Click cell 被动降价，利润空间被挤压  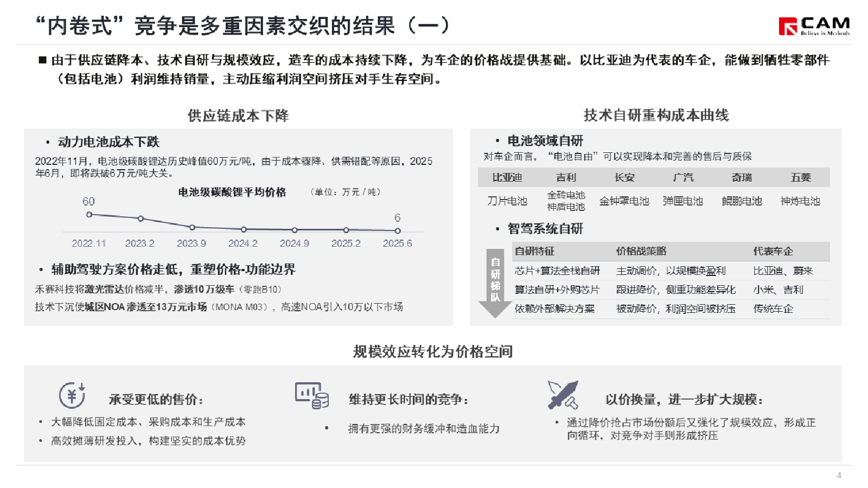pyautogui.click(x=676, y=309)
